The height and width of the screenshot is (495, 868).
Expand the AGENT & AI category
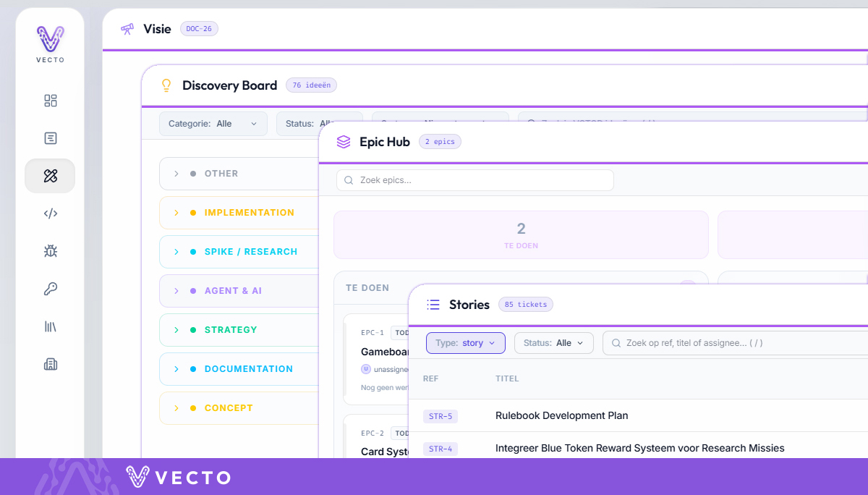(x=239, y=291)
